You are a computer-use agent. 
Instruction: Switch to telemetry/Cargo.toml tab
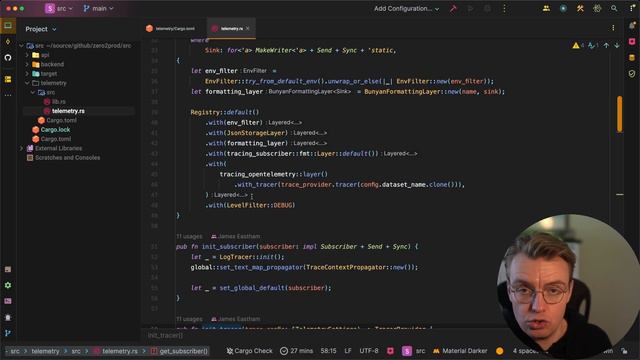point(171,28)
